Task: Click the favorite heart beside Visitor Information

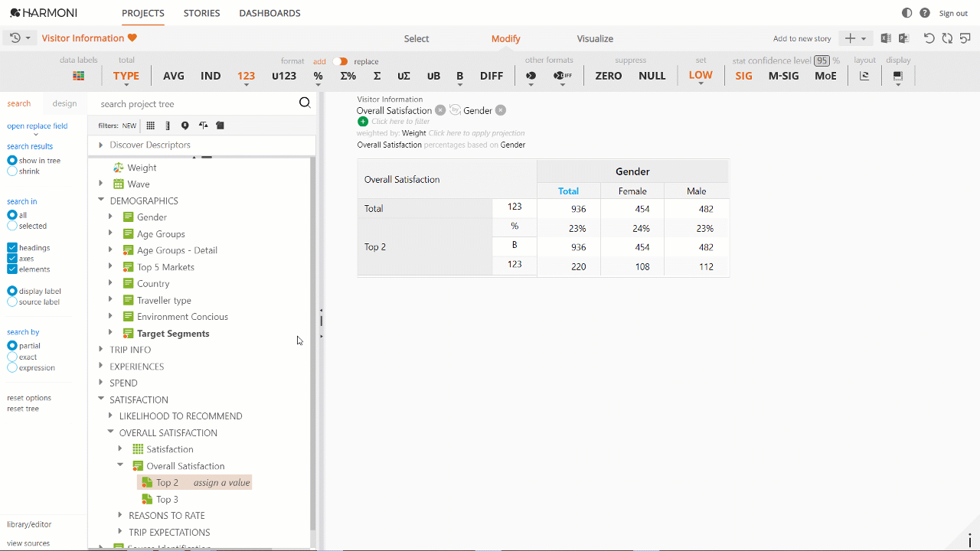Action: 132,38
